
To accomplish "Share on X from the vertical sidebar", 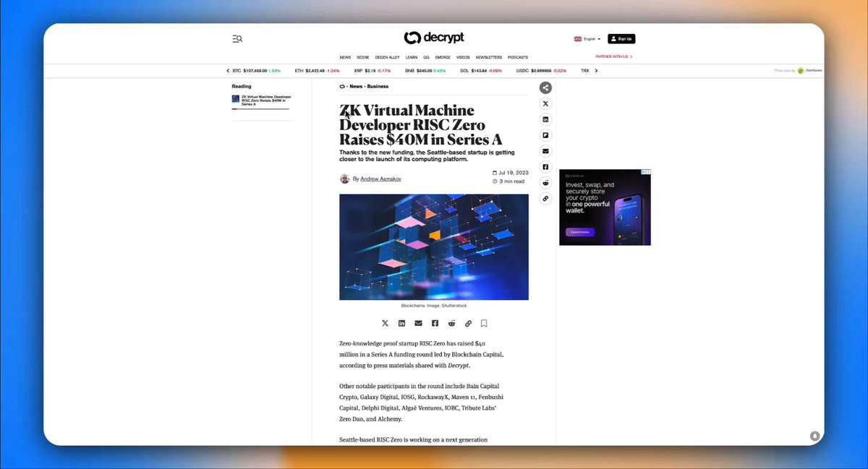I will 546,103.
